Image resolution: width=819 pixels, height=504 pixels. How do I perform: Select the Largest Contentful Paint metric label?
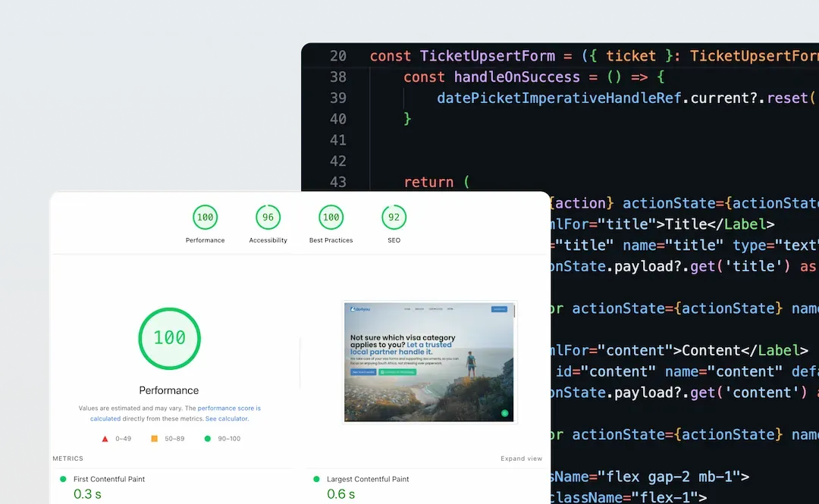[x=368, y=479]
